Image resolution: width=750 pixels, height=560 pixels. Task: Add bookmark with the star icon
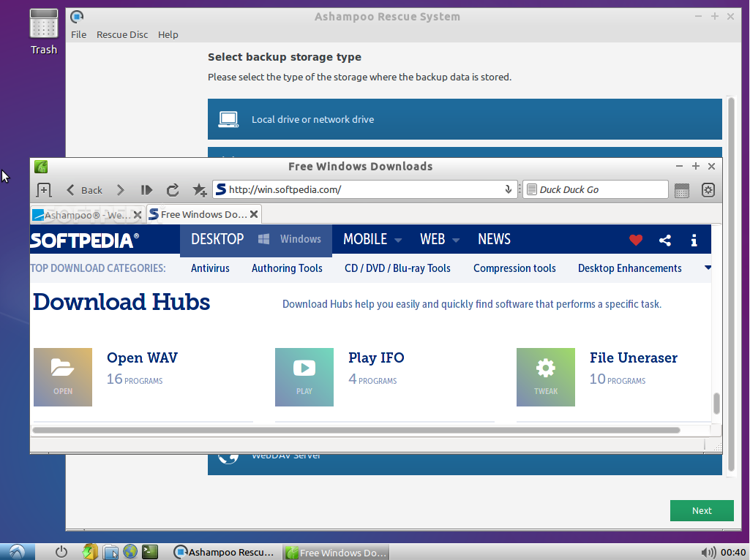[200, 190]
